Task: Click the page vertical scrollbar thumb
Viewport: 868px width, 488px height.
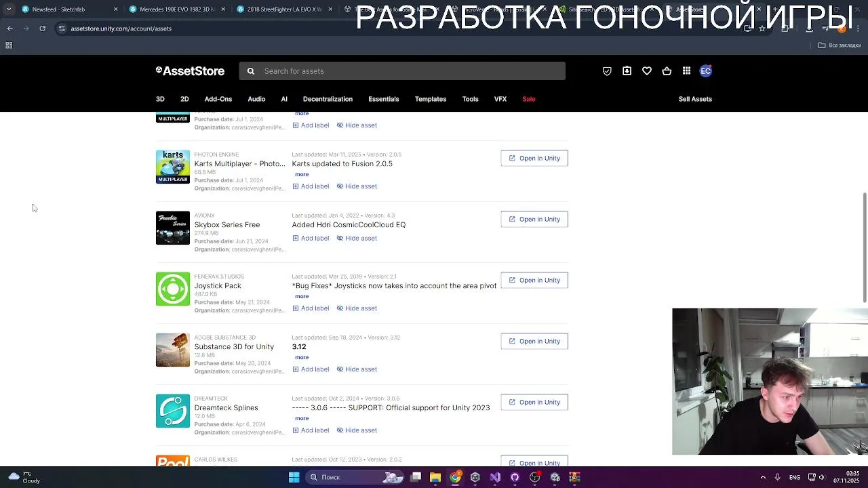Action: pos(865,247)
